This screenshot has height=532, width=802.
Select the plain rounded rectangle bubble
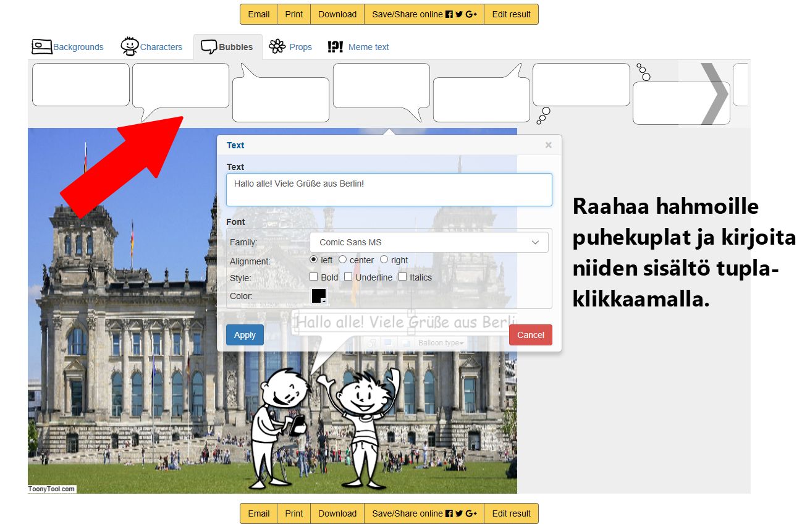tap(80, 85)
